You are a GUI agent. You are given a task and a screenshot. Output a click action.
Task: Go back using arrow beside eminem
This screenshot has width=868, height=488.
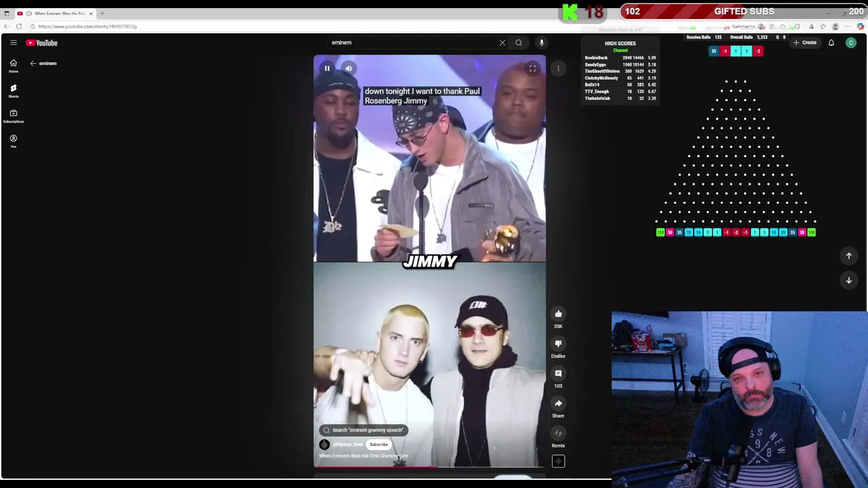pyautogui.click(x=33, y=63)
